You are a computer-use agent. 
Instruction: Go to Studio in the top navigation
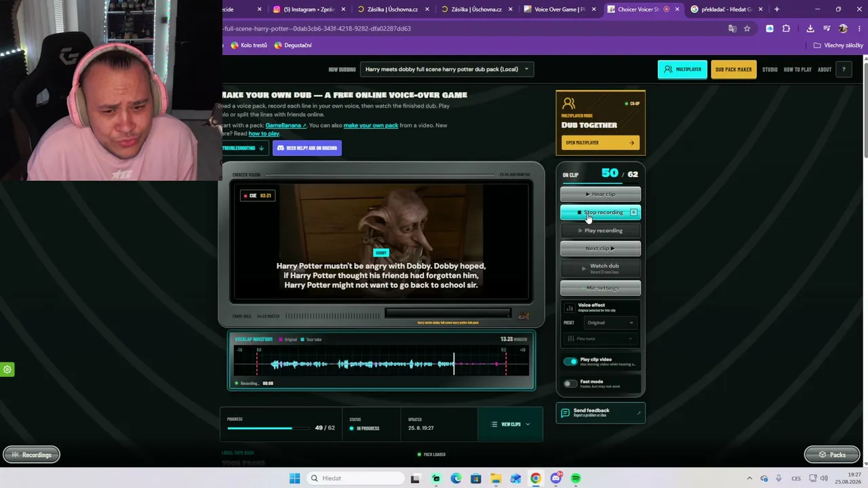pos(770,69)
